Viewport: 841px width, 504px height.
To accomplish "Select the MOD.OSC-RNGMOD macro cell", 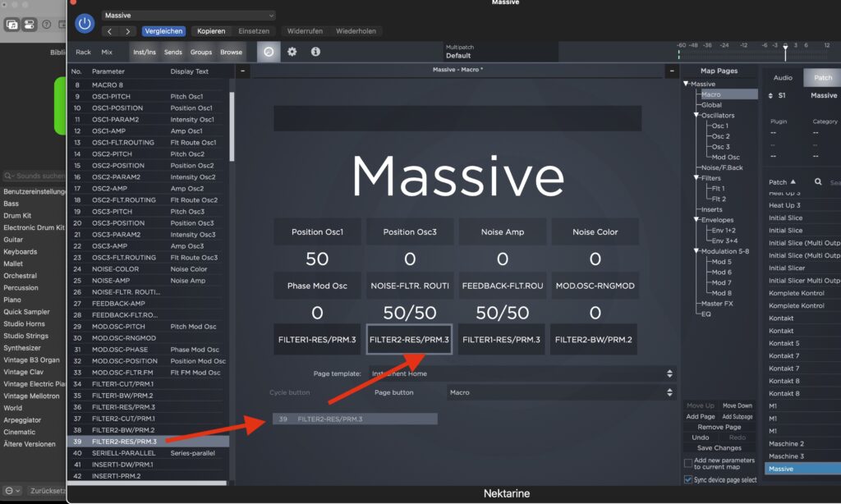I will [595, 286].
